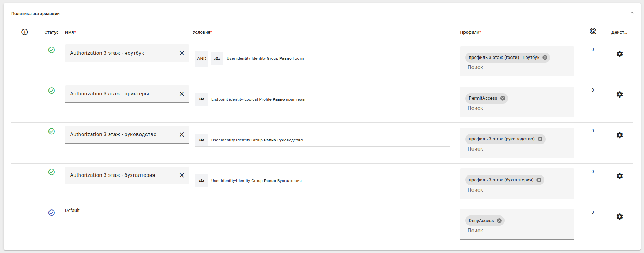Toggle status of the Default rule
644x253 pixels.
52,213
